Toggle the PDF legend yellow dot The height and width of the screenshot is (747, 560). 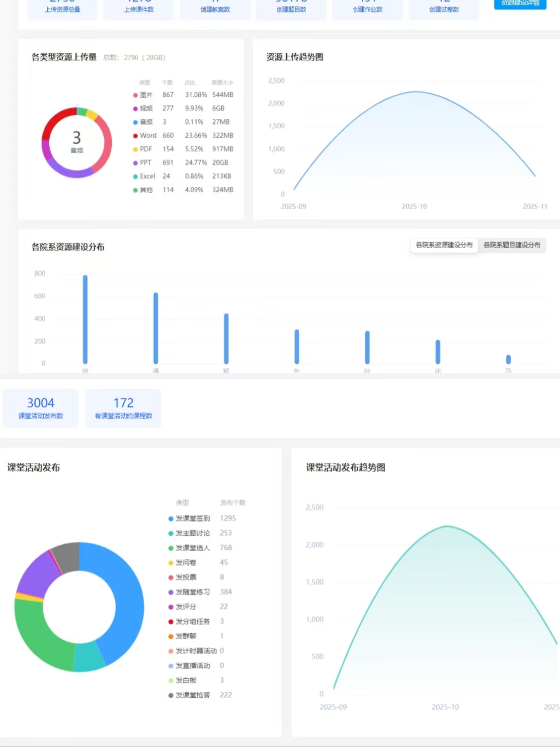[135, 149]
